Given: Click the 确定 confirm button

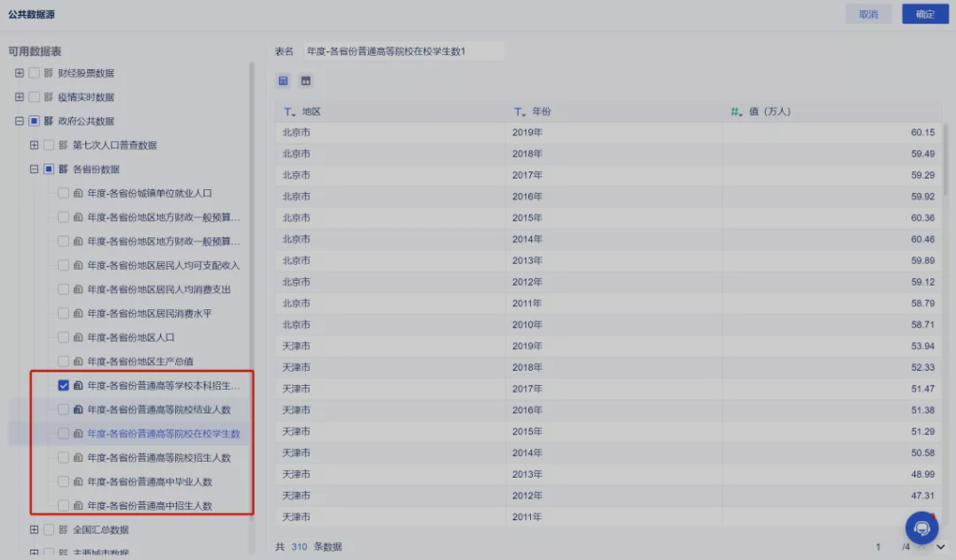Looking at the screenshot, I should (x=925, y=14).
